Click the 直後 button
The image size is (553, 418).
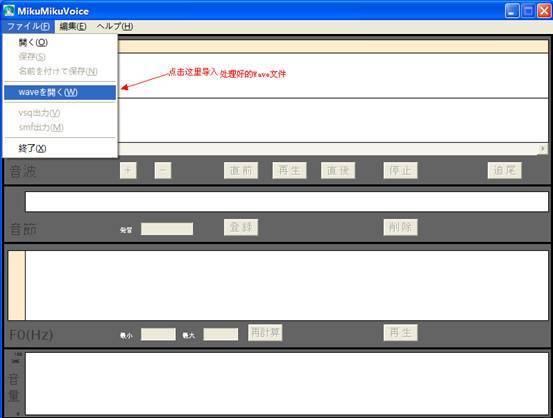[x=338, y=170]
